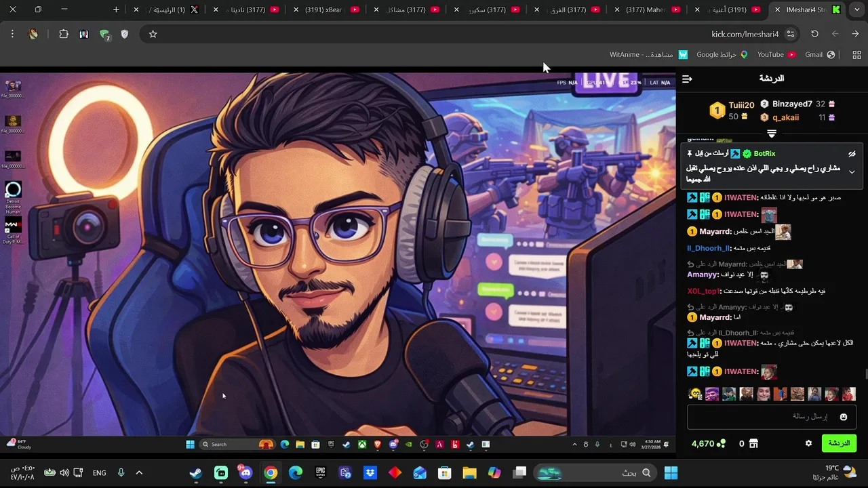The height and width of the screenshot is (488, 868).
Task: Open the Chrome three-dot menu
Action: click(x=12, y=34)
